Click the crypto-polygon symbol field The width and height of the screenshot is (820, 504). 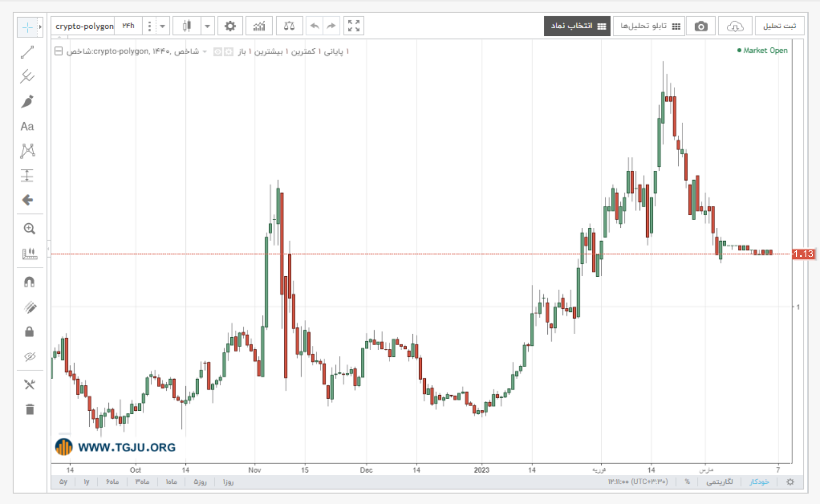point(84,26)
